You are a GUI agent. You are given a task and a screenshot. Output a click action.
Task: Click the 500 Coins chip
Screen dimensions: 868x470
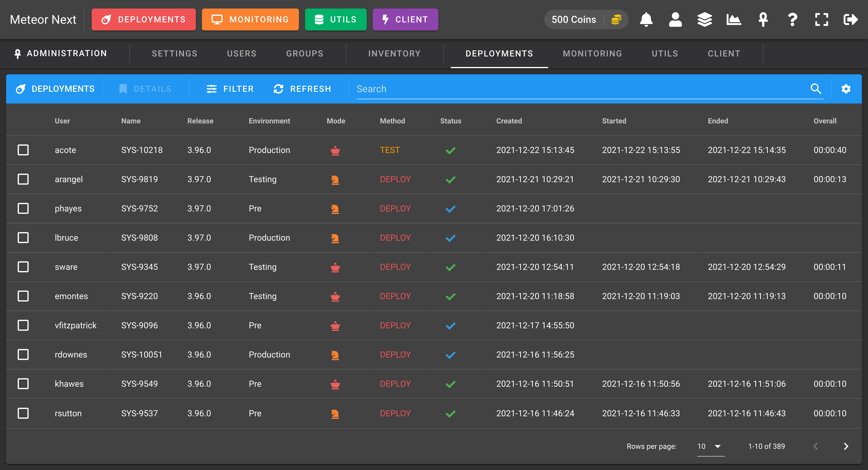point(586,19)
